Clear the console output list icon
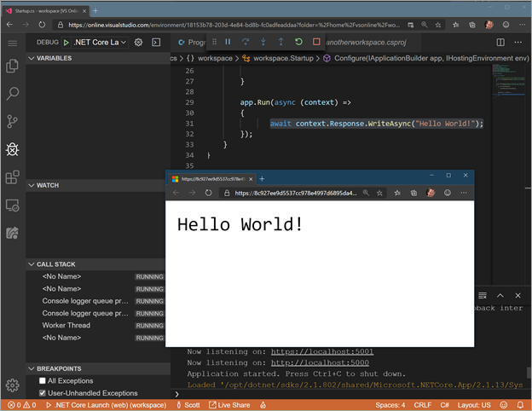This screenshot has height=411, width=532. tap(483, 296)
